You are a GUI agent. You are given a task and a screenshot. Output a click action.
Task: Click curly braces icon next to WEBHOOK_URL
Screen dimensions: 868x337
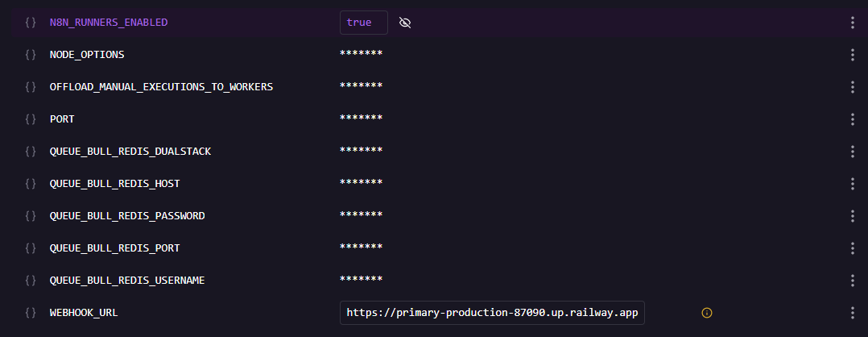31,313
